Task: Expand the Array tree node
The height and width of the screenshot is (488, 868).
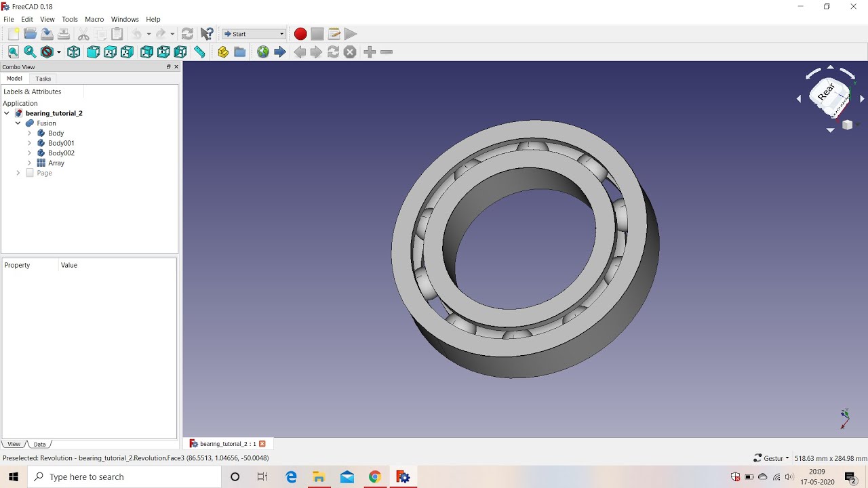Action: click(29, 163)
